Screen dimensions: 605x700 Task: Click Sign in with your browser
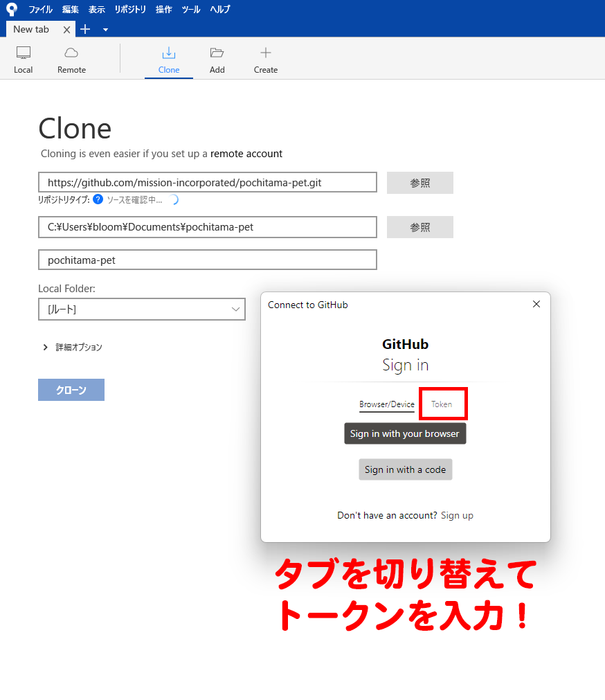[405, 433]
